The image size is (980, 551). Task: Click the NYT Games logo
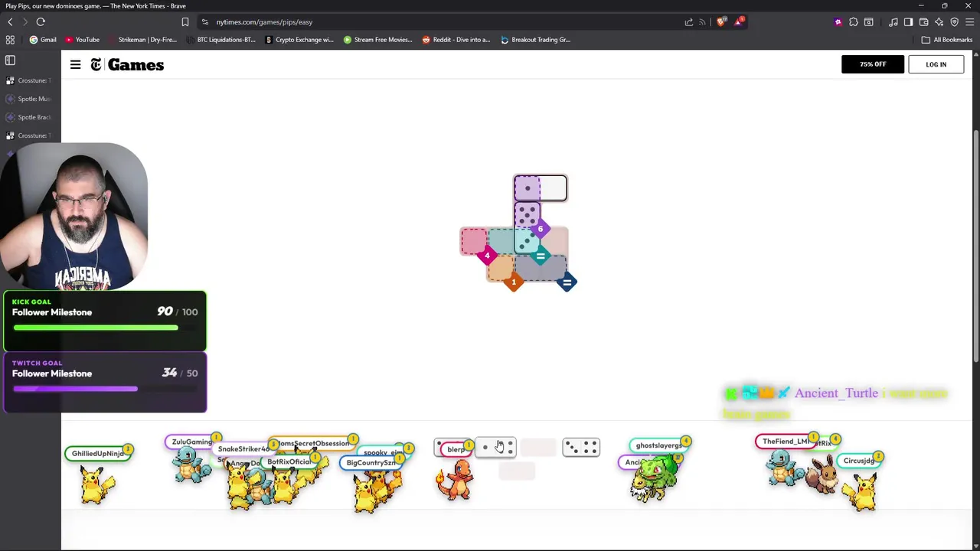(127, 65)
